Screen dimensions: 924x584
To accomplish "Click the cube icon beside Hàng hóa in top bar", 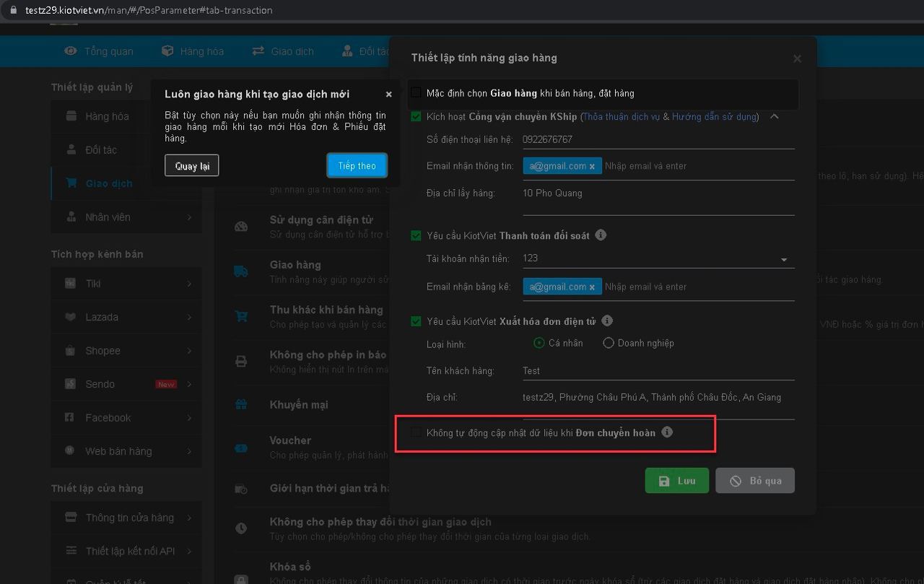I will (167, 51).
